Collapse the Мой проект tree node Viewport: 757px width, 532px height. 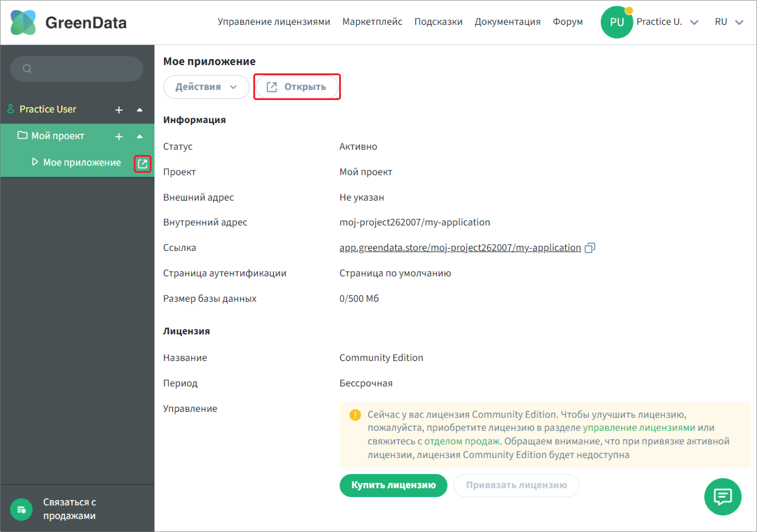pos(139,136)
